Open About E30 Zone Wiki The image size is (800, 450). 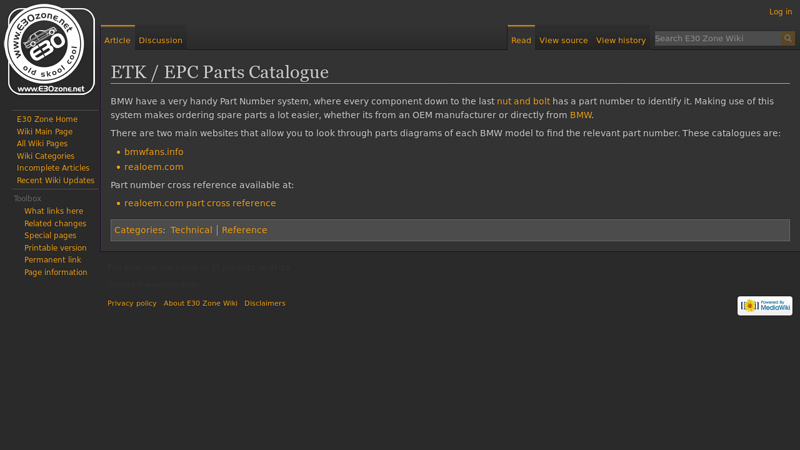(x=201, y=303)
